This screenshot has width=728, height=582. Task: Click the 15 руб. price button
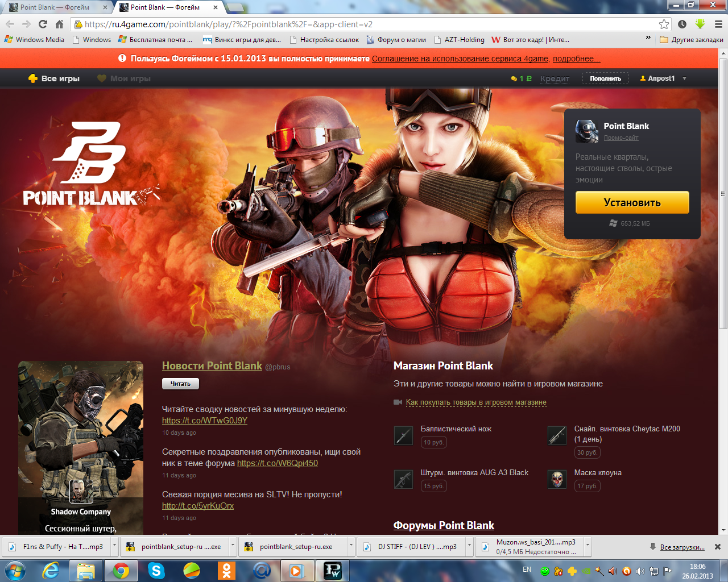point(433,486)
